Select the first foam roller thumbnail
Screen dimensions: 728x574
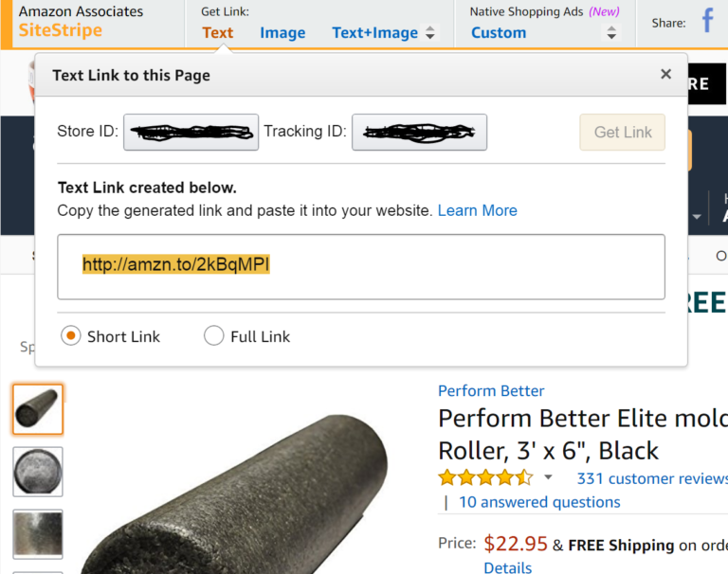(x=38, y=408)
